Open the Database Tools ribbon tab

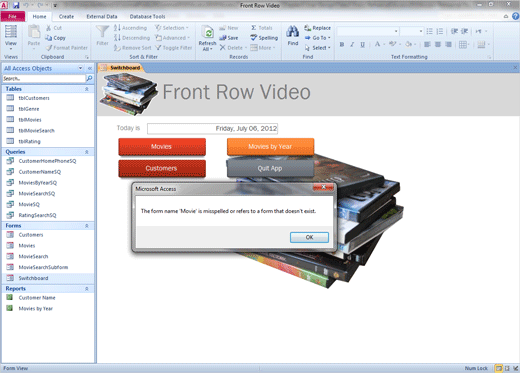[x=147, y=16]
